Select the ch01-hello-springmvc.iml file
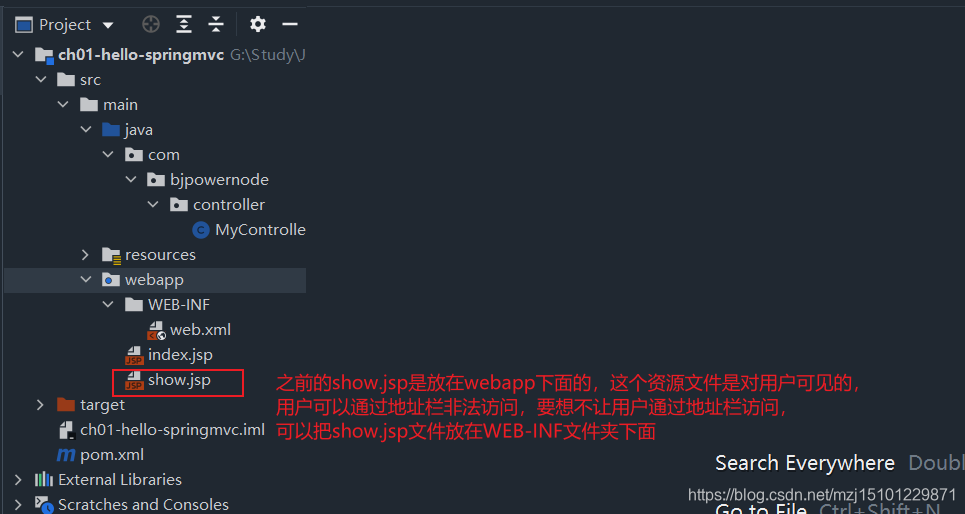Screen dimensions: 965x514 [172, 430]
